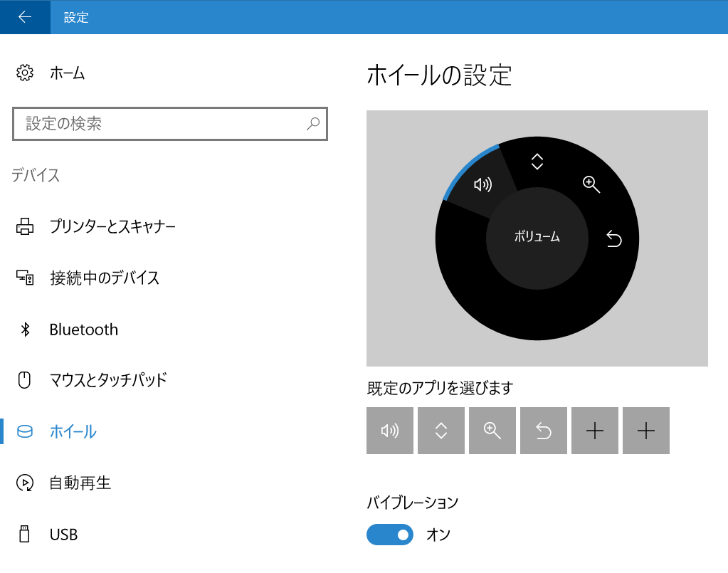Select the ホイール sidebar item
Image resolution: width=728 pixels, height=573 pixels.
click(x=73, y=432)
